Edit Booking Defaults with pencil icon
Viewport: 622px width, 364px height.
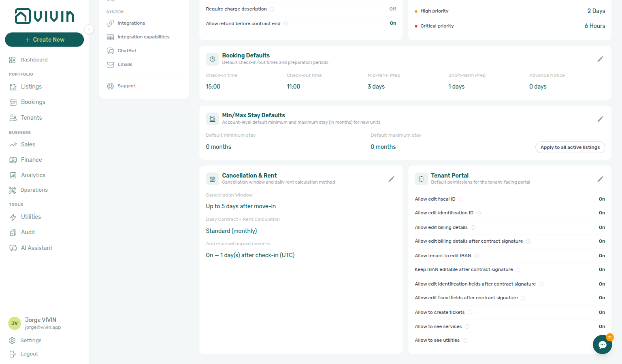(600, 59)
